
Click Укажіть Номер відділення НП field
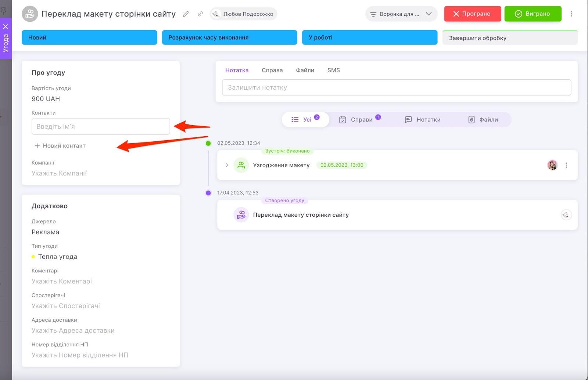[80, 355]
